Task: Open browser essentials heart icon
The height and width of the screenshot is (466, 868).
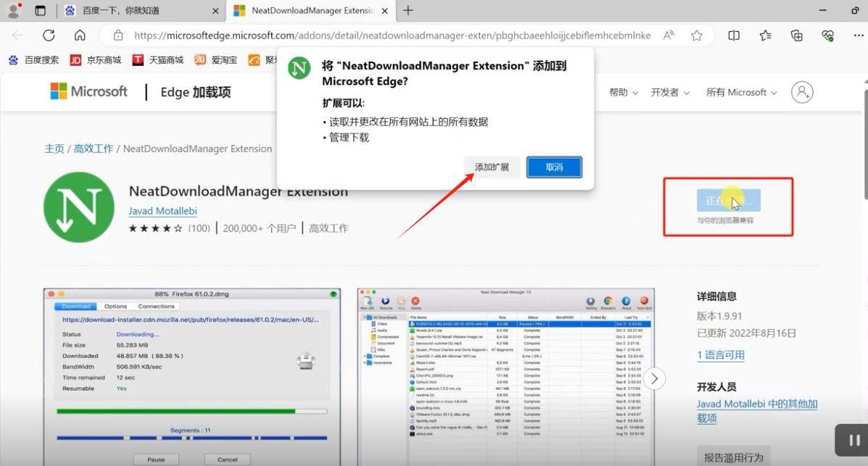Action: click(827, 36)
